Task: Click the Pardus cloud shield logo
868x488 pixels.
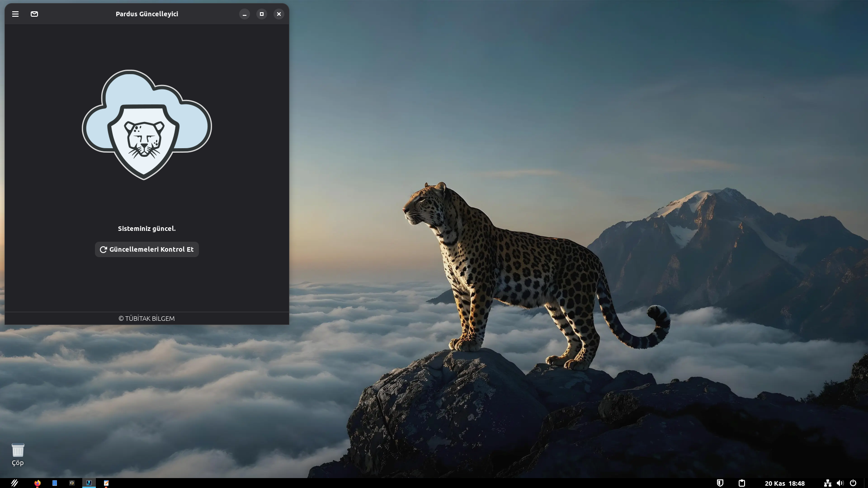Action: 146,125
